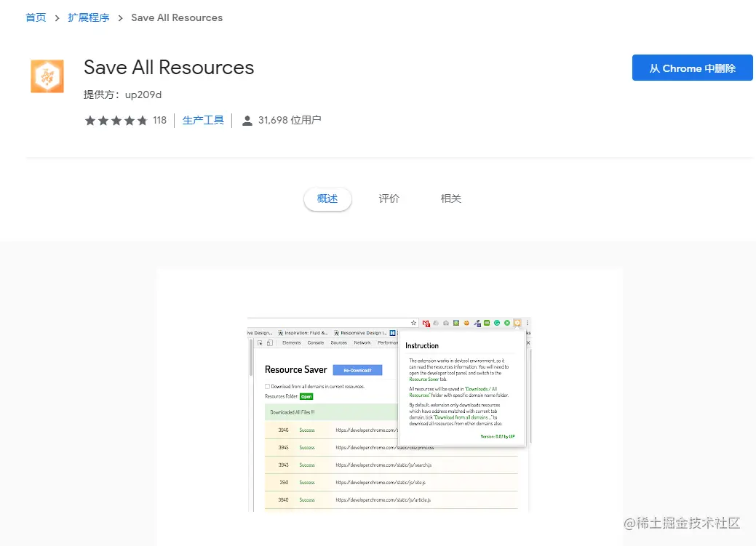Click the five-star rating icons
This screenshot has height=546, width=756.
click(116, 121)
